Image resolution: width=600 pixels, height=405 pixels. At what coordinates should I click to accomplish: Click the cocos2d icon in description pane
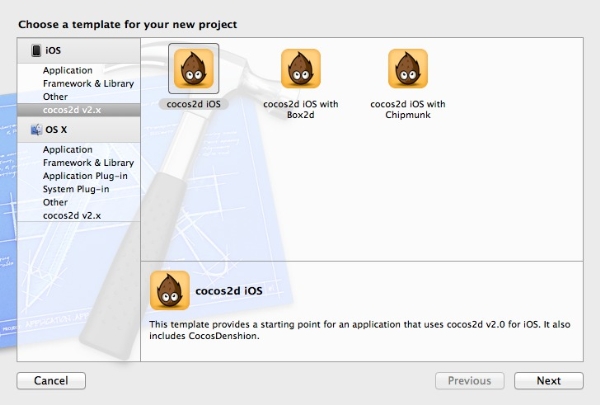pyautogui.click(x=169, y=291)
